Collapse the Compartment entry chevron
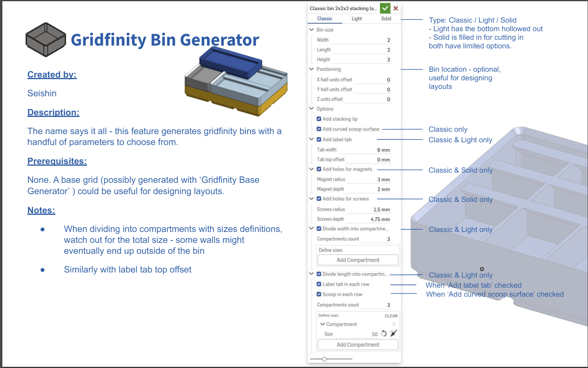Screen dimensions: 588x368 323,324
